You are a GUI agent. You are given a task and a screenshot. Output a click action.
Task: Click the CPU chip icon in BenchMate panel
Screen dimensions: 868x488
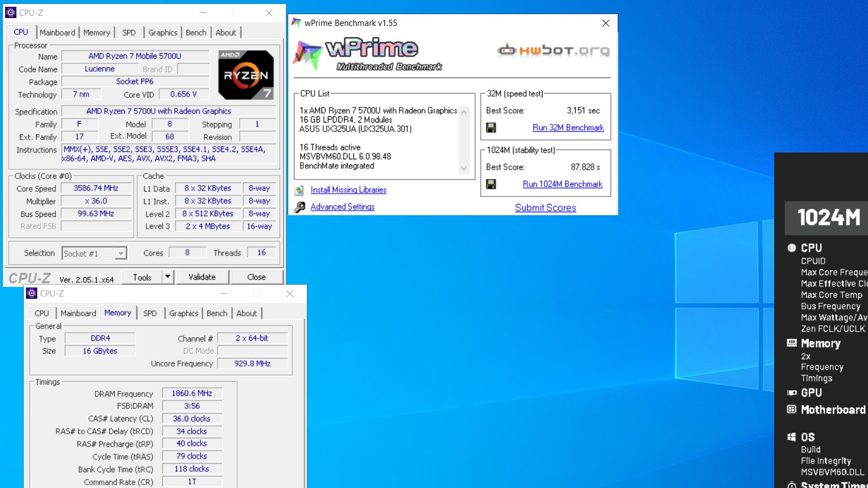[x=792, y=247]
